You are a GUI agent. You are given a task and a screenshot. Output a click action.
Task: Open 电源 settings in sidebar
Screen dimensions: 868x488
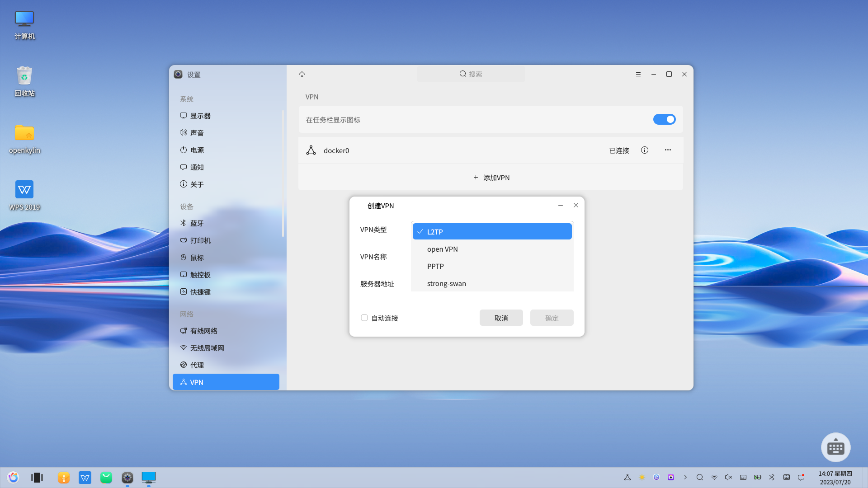coord(226,150)
